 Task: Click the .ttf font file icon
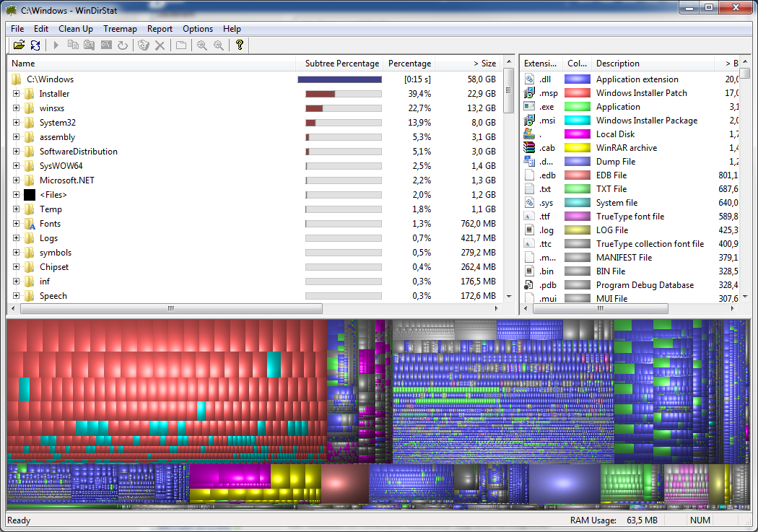(530, 216)
